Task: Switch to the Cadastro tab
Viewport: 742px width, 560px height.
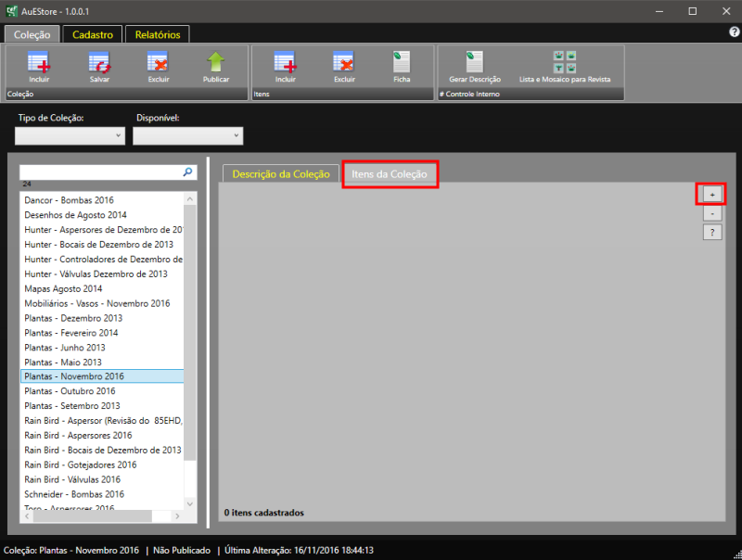Action: [x=93, y=34]
